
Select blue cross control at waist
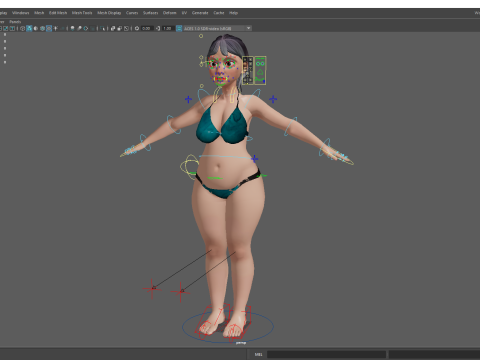click(x=254, y=159)
